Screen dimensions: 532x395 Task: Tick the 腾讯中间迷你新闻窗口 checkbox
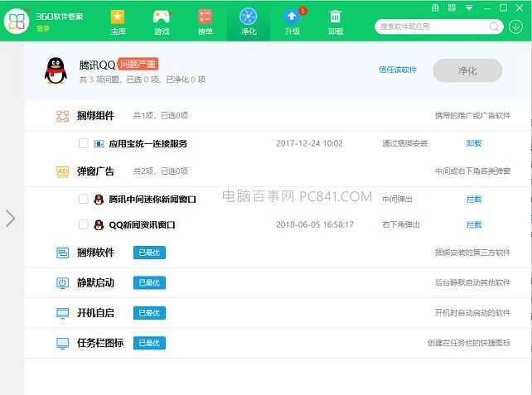83,200
